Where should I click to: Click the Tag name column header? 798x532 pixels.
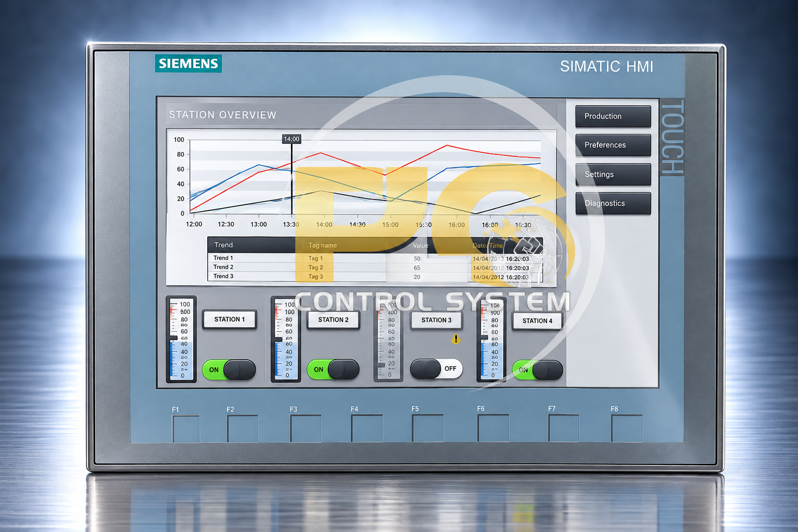point(323,246)
